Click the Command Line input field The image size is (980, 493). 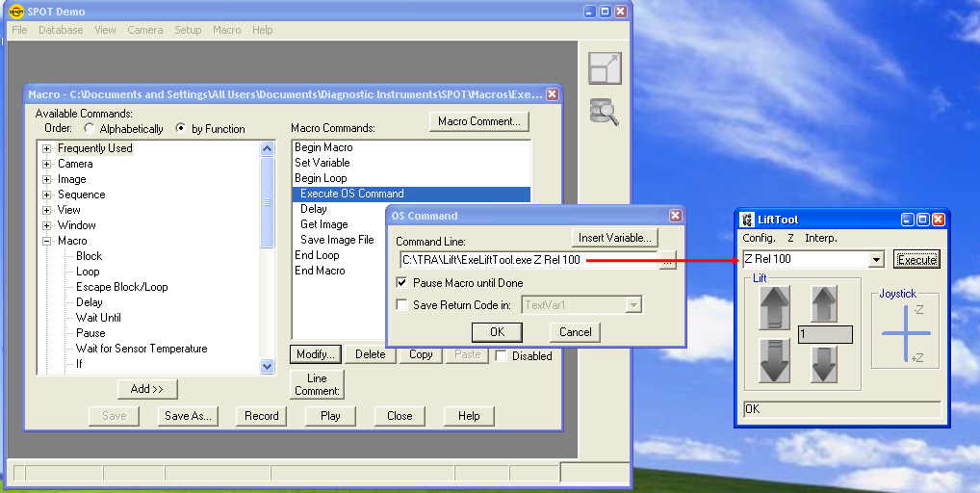coord(529,260)
